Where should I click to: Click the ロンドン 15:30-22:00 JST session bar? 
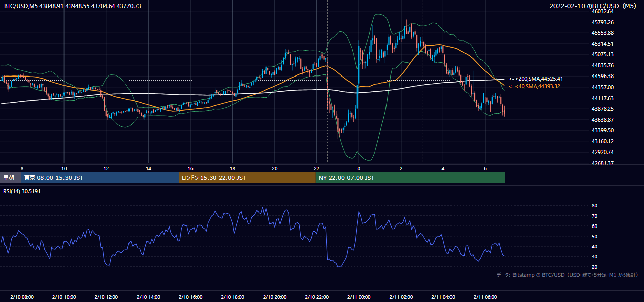(247, 178)
